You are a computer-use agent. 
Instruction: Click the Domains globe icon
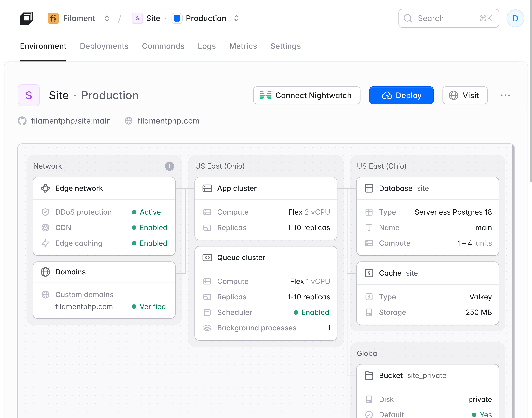pyautogui.click(x=45, y=272)
